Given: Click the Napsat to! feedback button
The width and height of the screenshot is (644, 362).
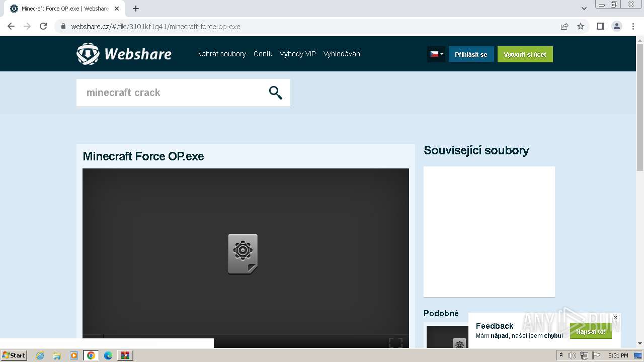Looking at the screenshot, I should (x=591, y=331).
